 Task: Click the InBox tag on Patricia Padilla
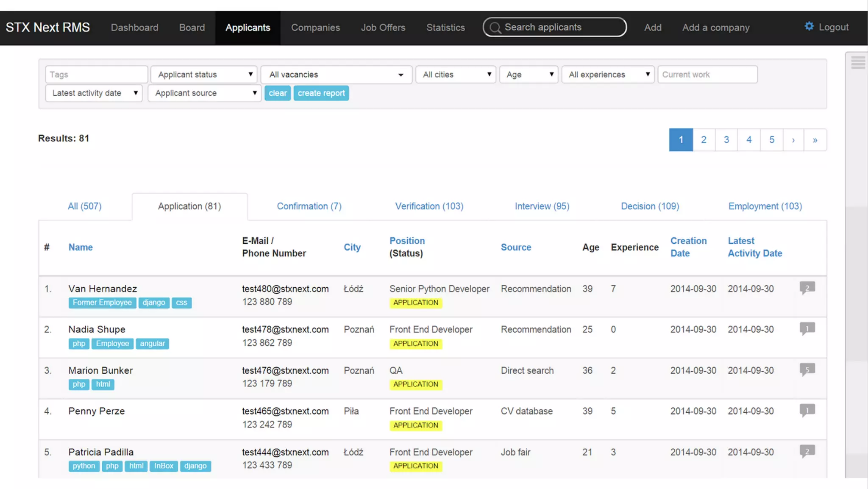[164, 466]
